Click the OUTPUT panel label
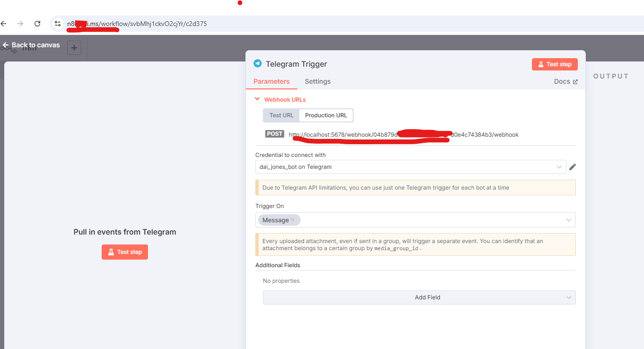The width and height of the screenshot is (644, 349). 611,76
